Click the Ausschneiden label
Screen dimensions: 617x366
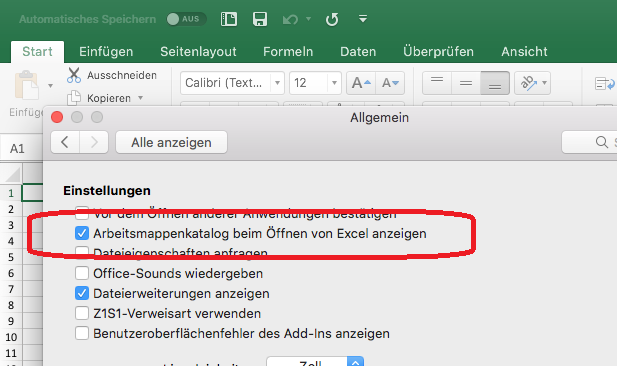coord(122,75)
